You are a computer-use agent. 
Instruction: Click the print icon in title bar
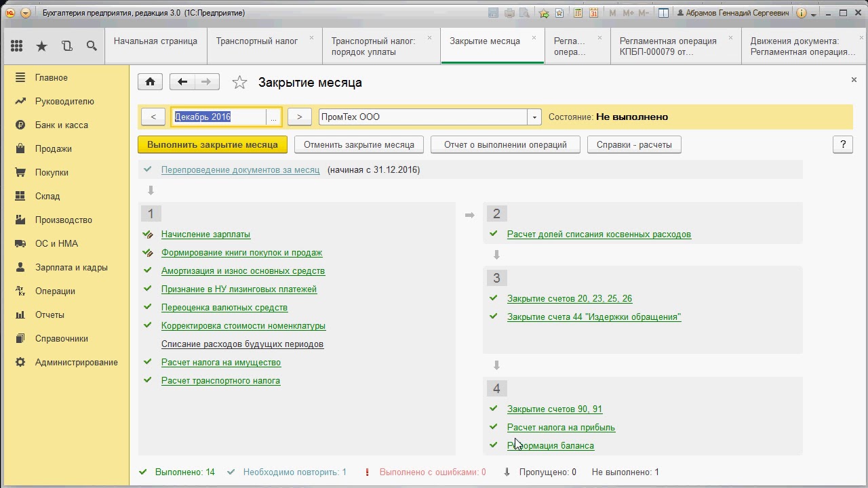(509, 13)
